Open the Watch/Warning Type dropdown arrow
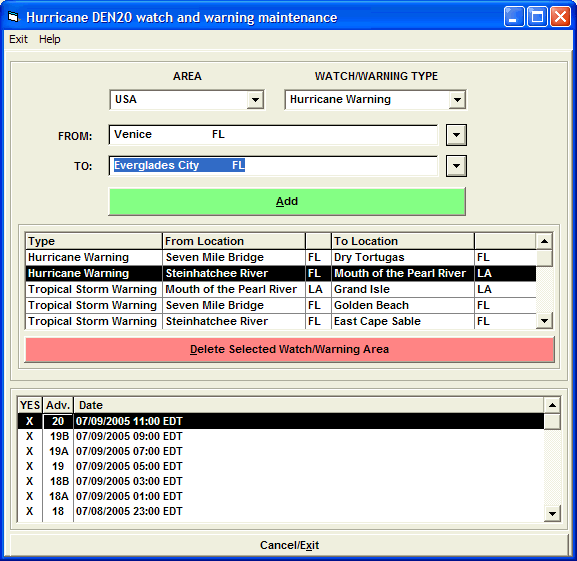This screenshot has width=577, height=561. click(457, 100)
